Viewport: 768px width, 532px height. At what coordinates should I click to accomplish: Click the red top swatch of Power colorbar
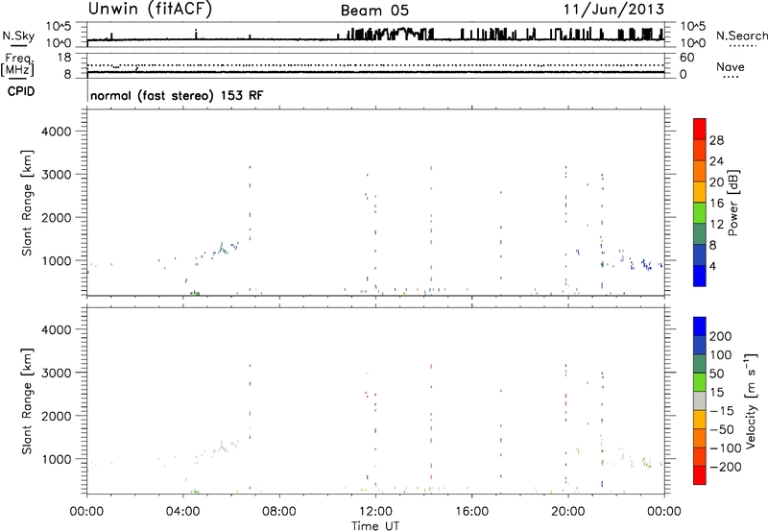coord(700,129)
